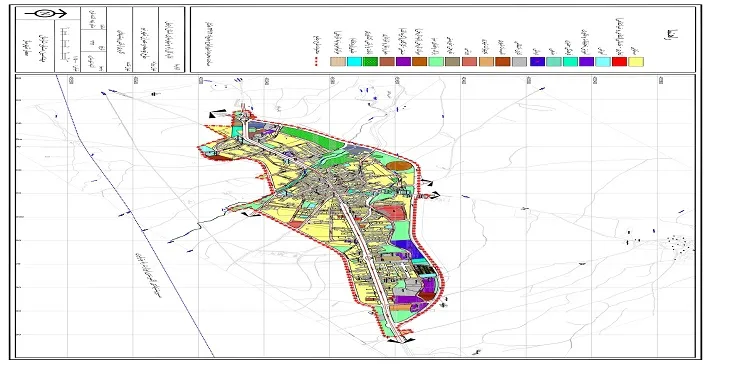Click the legend title text at top right
Viewport: 730px width, 370px height.
(672, 34)
